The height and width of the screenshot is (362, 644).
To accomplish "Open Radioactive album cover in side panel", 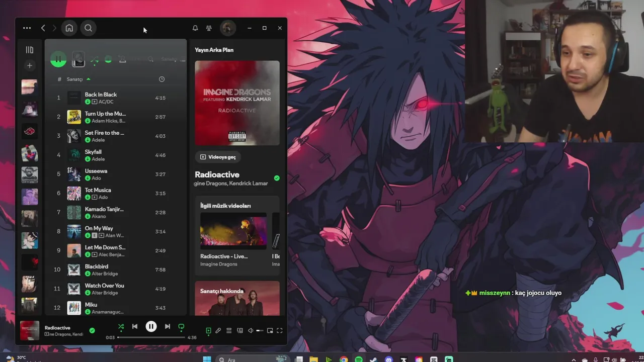I will point(237,103).
